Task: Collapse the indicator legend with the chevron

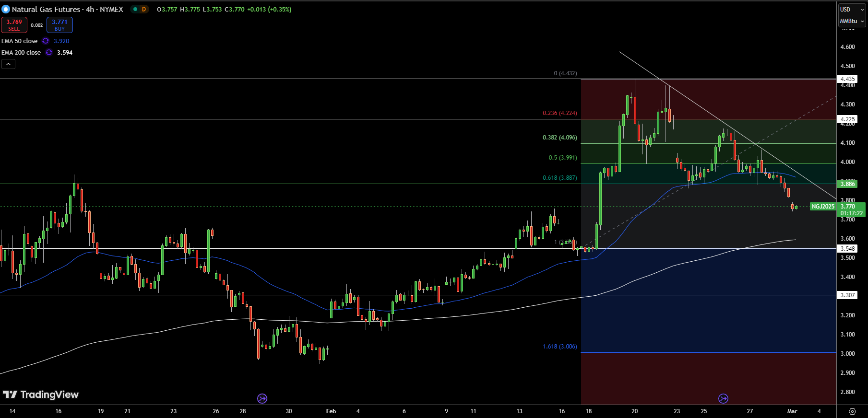Action: tap(8, 64)
